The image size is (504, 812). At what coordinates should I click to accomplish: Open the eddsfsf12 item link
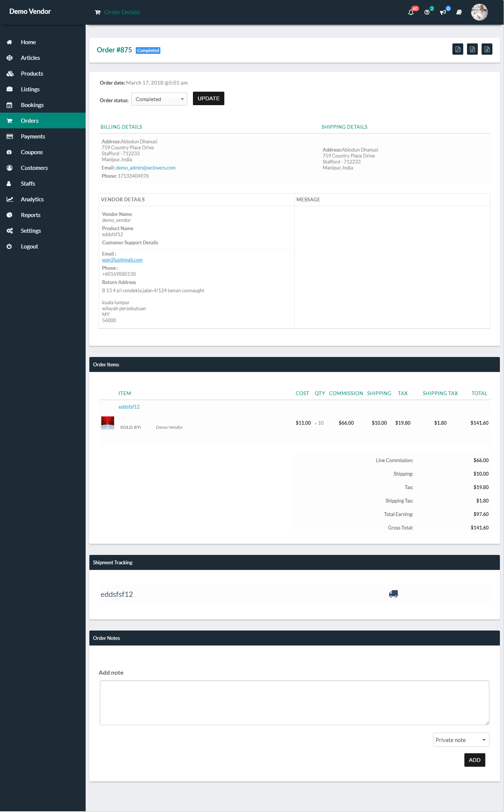[x=129, y=407]
